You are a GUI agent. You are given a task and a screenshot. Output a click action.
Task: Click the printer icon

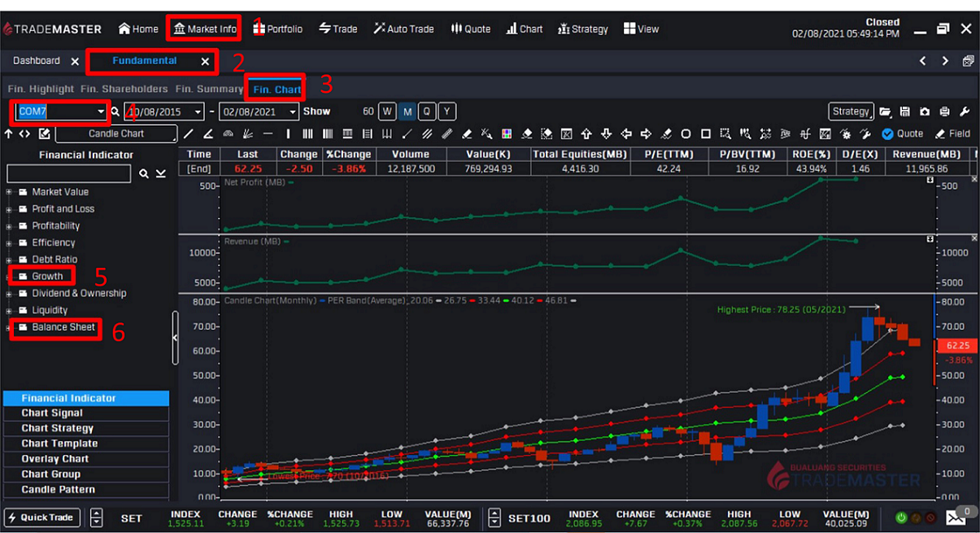944,111
